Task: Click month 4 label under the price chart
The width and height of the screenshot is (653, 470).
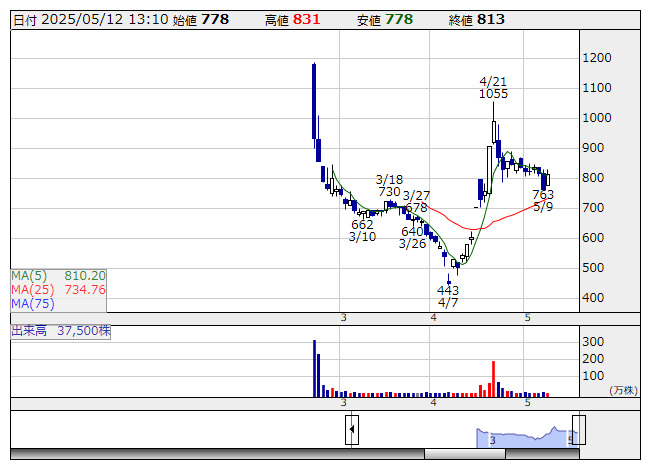Action: click(434, 318)
